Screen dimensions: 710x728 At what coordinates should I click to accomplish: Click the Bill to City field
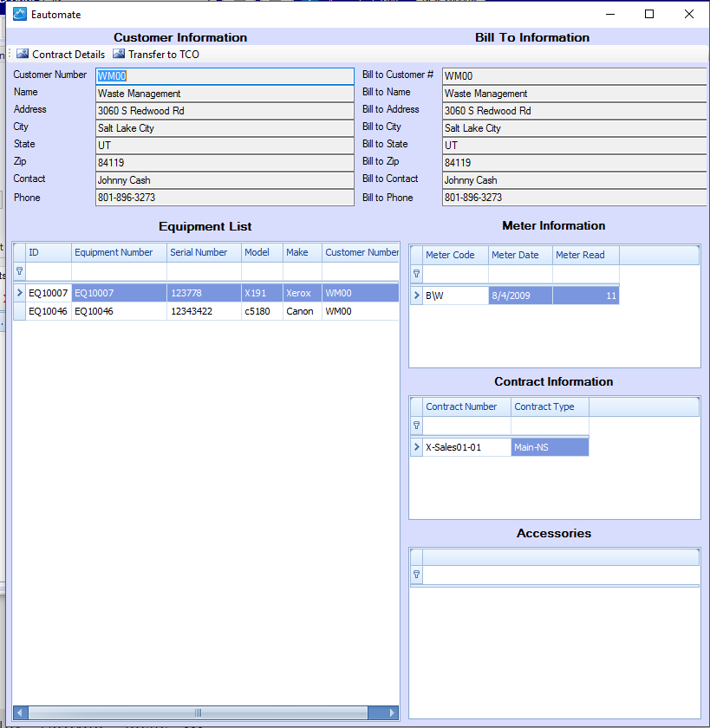click(x=575, y=128)
